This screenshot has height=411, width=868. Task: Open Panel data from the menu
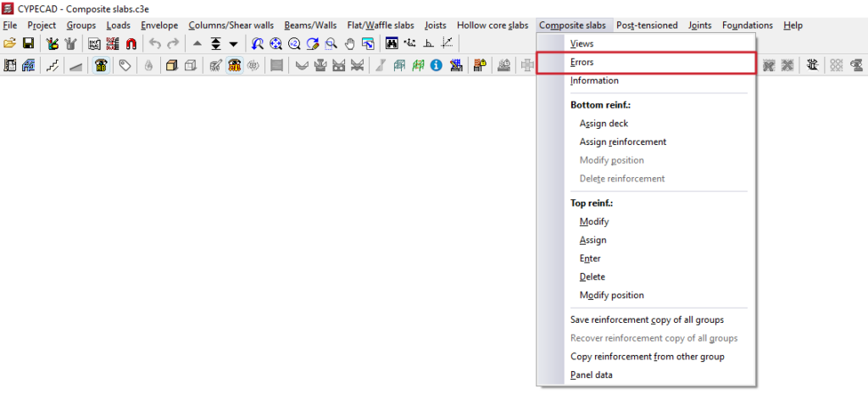pos(646,375)
